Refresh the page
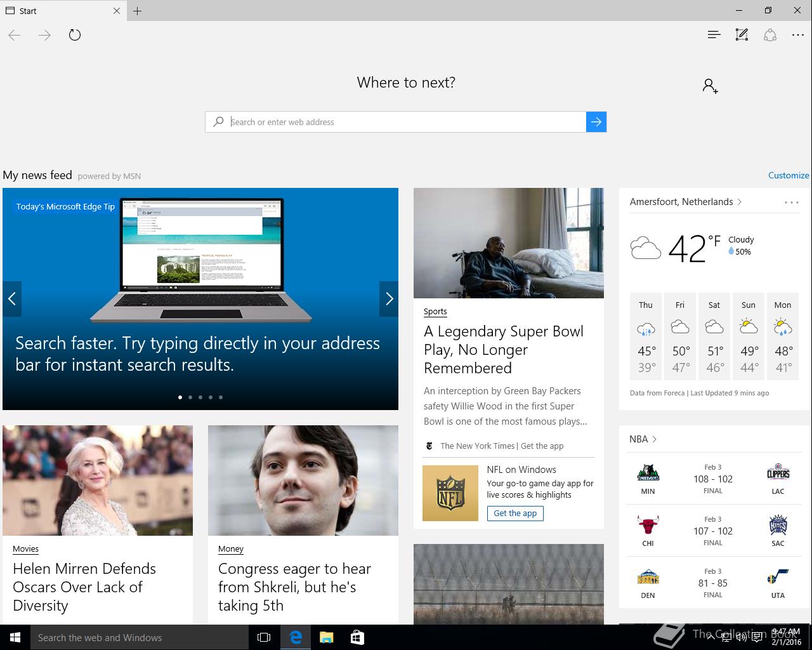 [x=75, y=35]
